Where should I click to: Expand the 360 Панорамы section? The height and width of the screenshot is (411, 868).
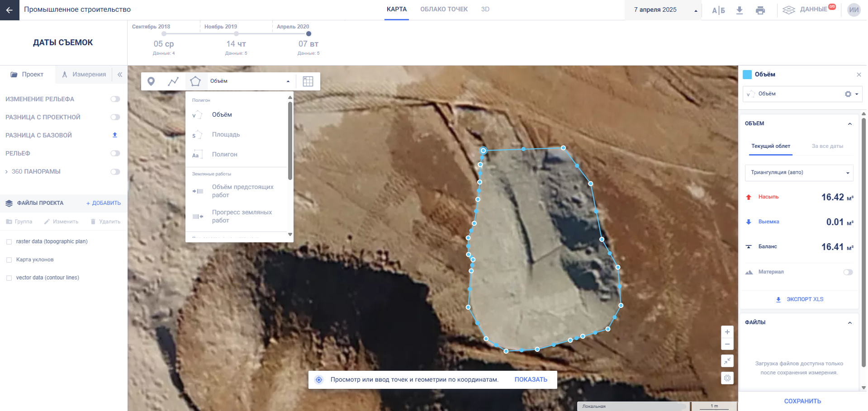[x=6, y=172]
